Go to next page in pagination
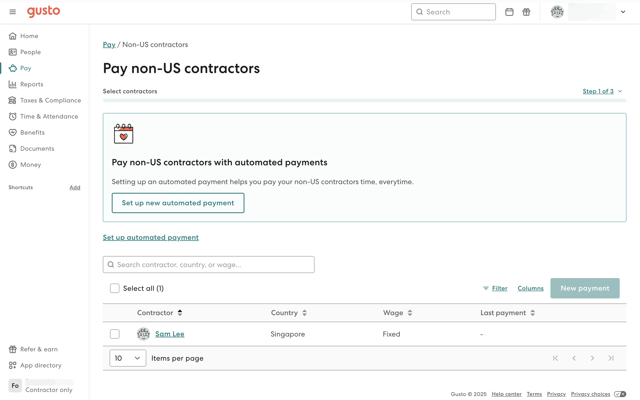 pyautogui.click(x=592, y=358)
